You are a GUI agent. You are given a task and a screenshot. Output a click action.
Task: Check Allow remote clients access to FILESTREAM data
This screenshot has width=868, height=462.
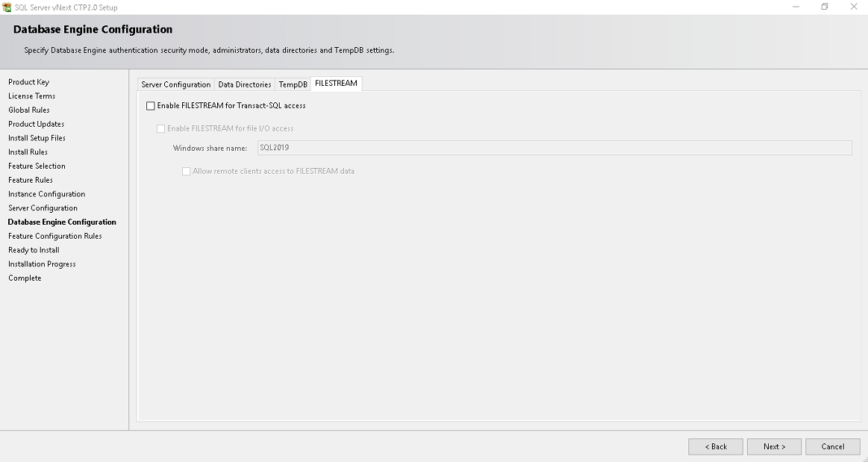[187, 172]
